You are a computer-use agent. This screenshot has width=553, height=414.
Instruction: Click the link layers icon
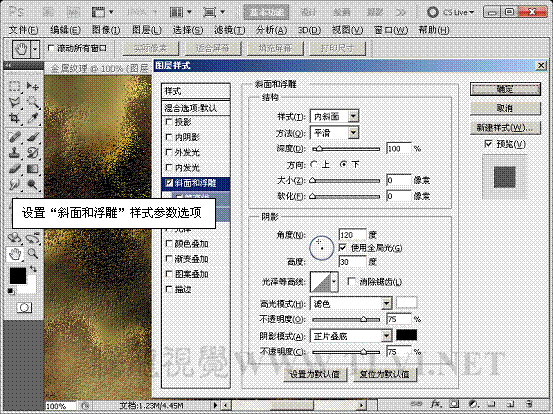click(416, 404)
